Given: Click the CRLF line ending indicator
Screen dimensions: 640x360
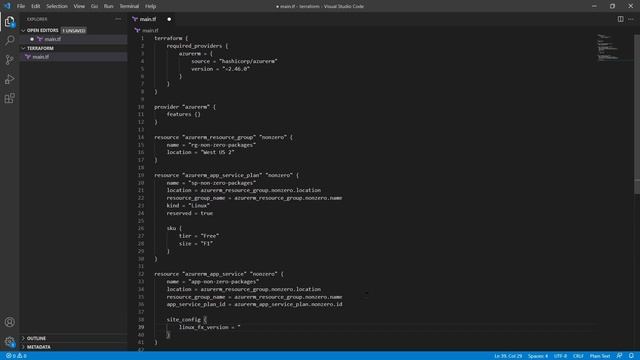Looking at the screenshot, I should (x=578, y=356).
